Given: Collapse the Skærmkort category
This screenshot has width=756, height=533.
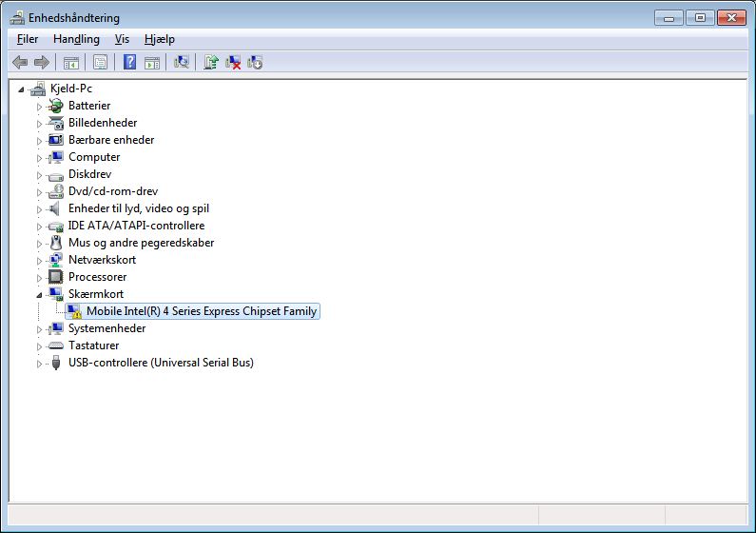Looking at the screenshot, I should [x=40, y=294].
